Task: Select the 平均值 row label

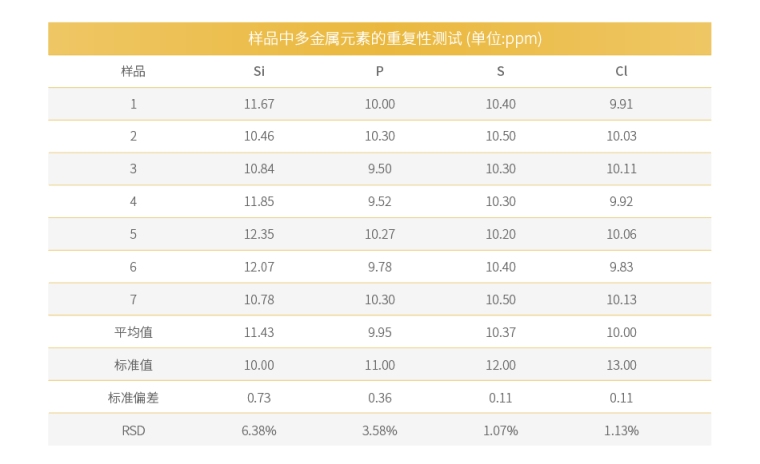Action: click(x=133, y=332)
